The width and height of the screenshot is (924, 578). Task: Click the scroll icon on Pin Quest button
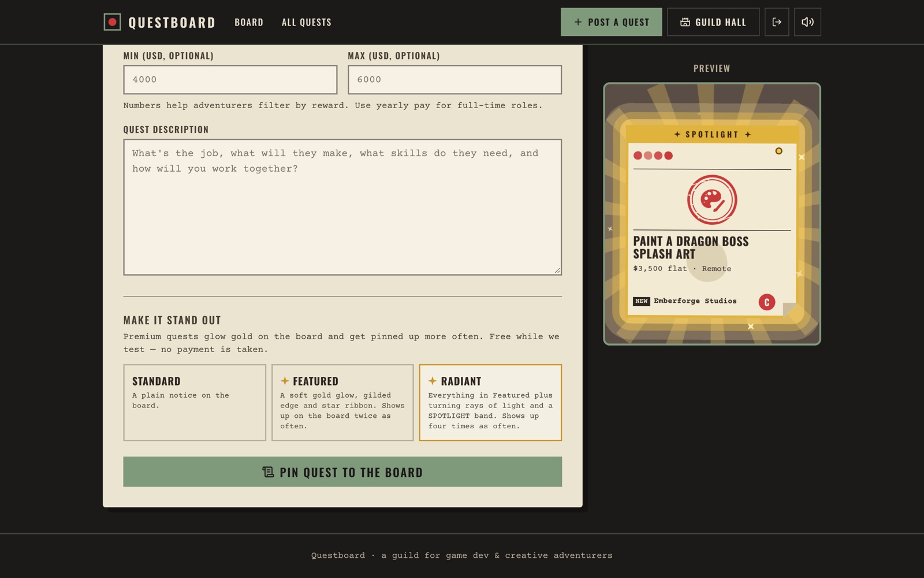pyautogui.click(x=268, y=472)
